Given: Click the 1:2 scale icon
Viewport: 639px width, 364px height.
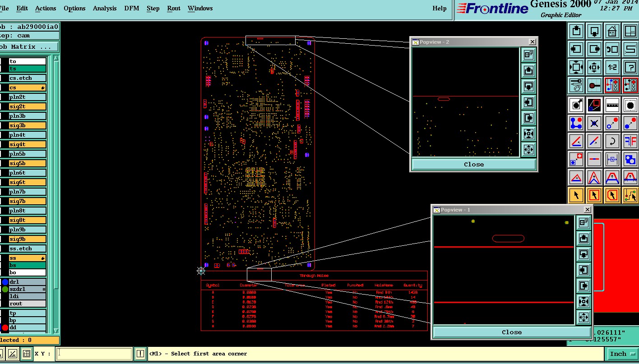Looking at the screenshot, I should (612, 67).
